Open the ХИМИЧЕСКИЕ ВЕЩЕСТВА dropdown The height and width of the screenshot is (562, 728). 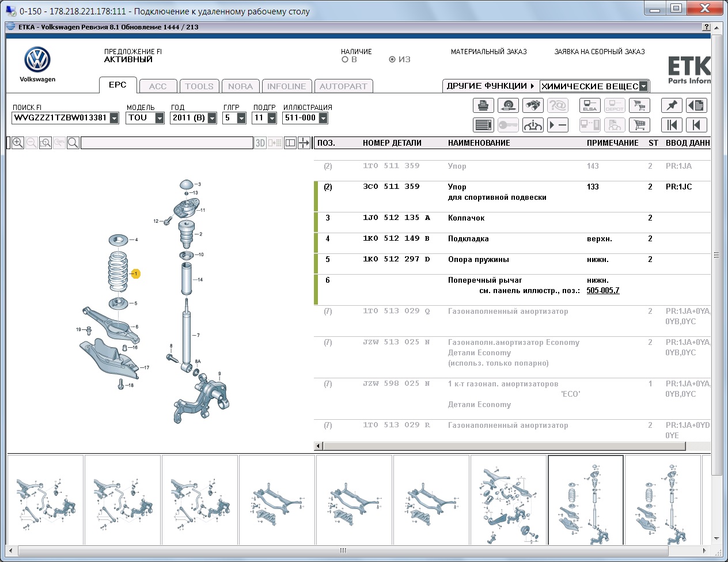pyautogui.click(x=643, y=86)
